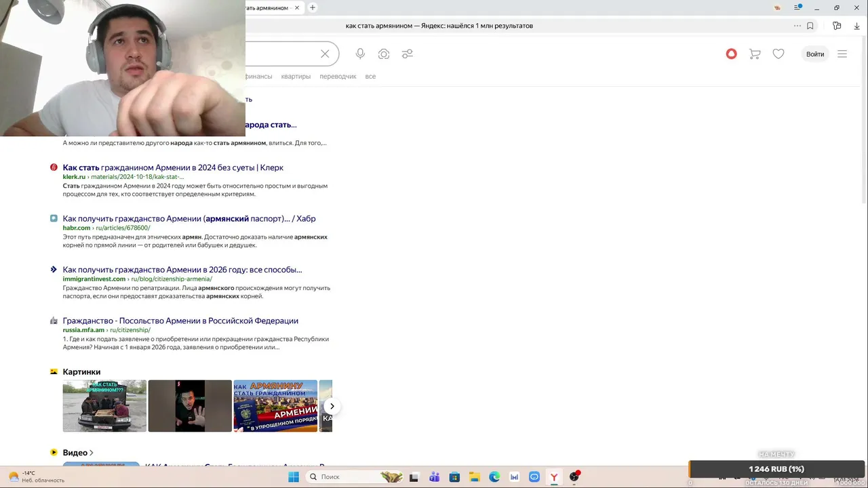Open File Explorer from the taskbar
868x488 pixels.
click(475, 477)
